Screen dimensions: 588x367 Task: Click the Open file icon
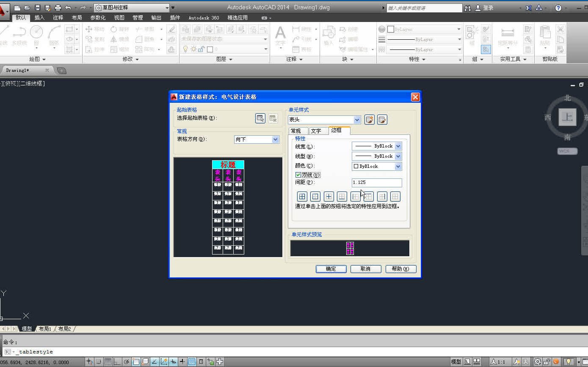pyautogui.click(x=28, y=8)
